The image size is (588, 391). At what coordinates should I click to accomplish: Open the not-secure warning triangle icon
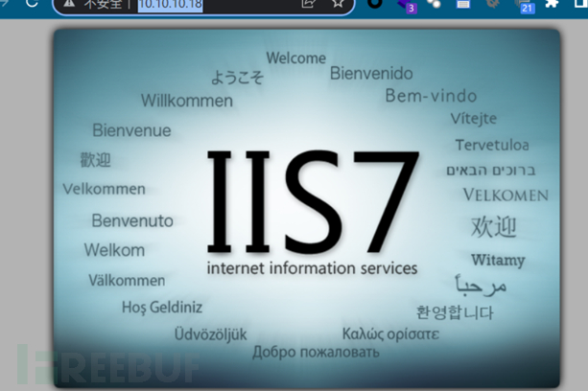[x=69, y=4]
